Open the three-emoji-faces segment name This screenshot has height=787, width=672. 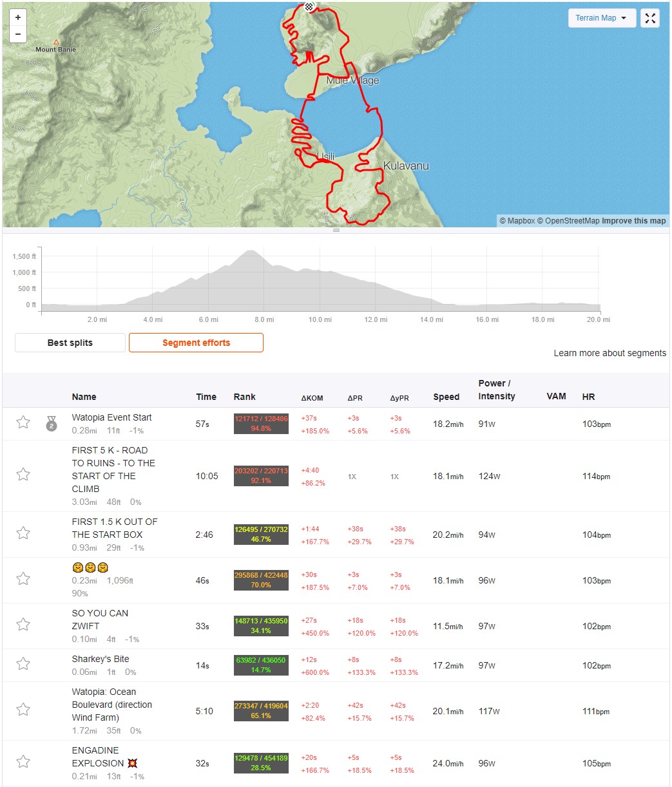coord(90,567)
